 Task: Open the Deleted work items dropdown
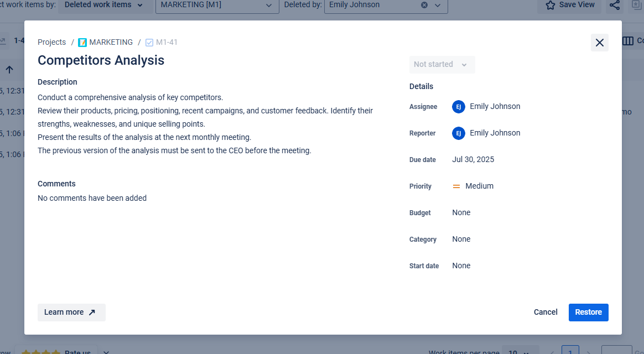point(103,5)
